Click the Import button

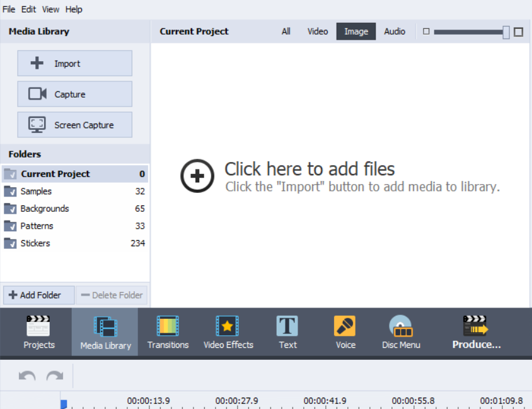click(x=74, y=64)
